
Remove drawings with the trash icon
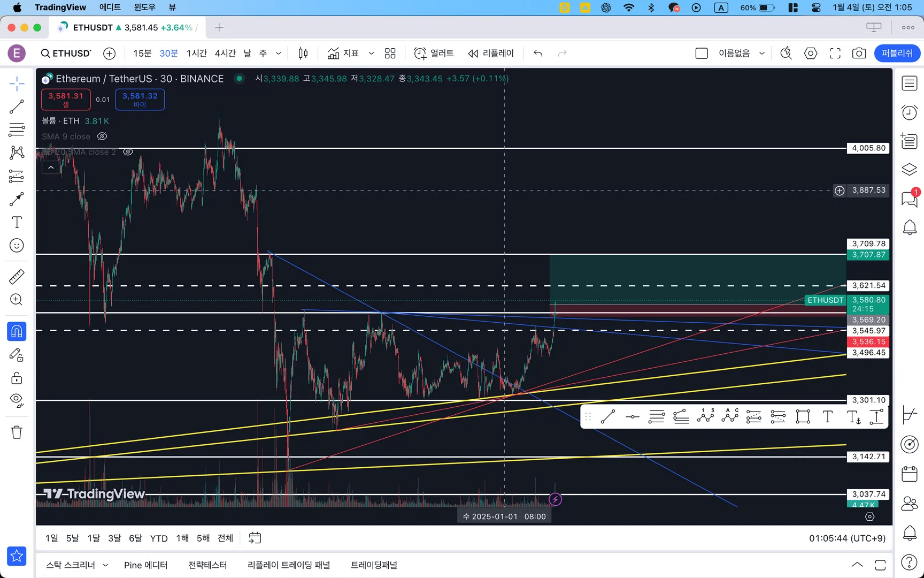(17, 432)
